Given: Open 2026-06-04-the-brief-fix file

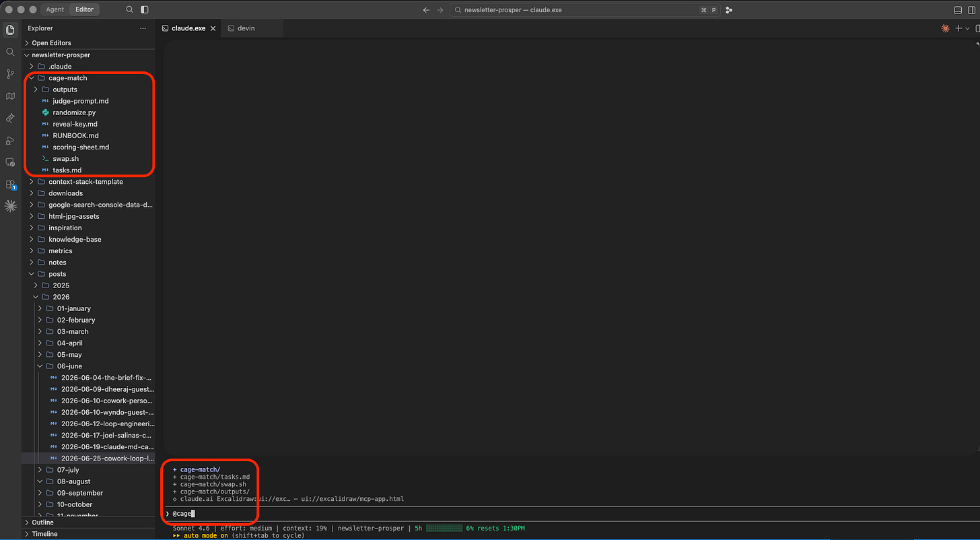Looking at the screenshot, I should click(88, 377).
